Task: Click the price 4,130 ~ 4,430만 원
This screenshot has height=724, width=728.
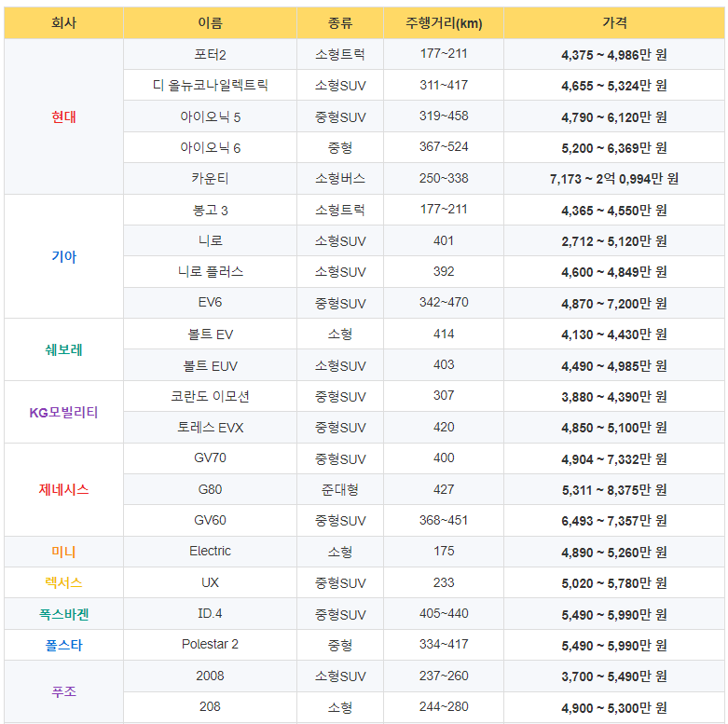Action: 614,335
